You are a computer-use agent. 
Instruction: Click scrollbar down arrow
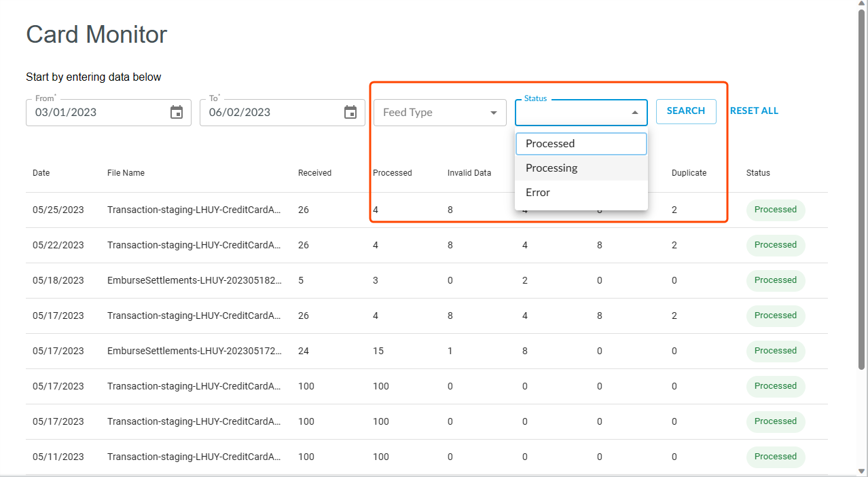tap(862, 471)
